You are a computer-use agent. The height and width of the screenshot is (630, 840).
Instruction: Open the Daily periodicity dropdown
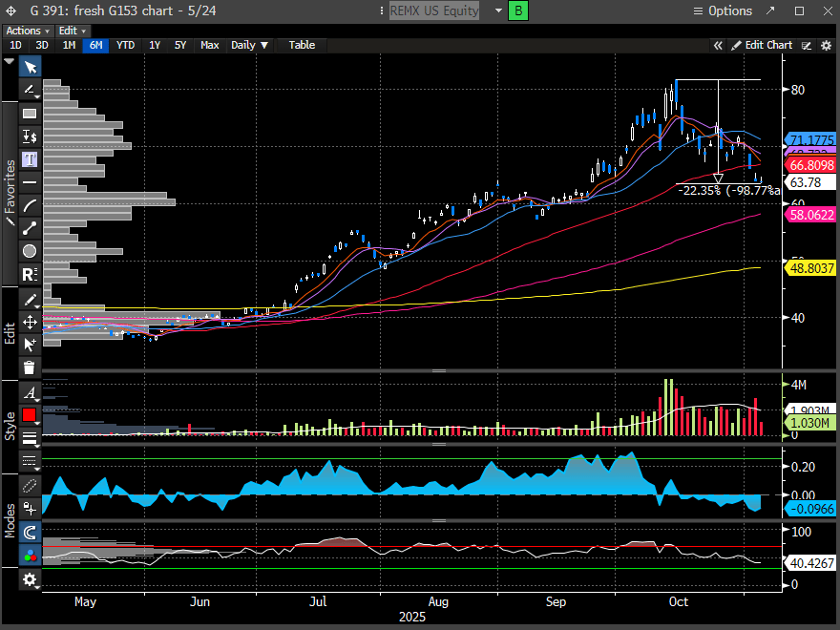pos(250,45)
